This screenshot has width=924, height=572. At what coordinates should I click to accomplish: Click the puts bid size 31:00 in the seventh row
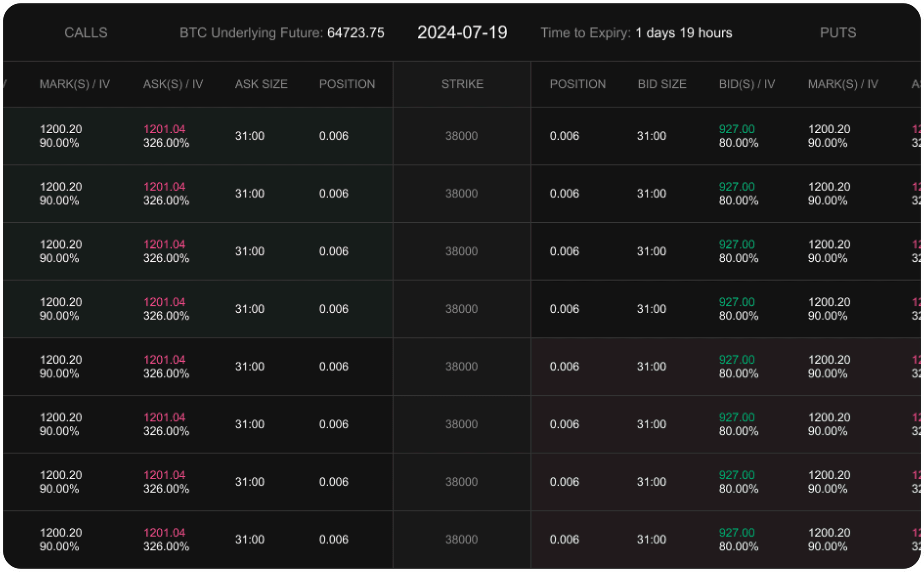point(652,482)
